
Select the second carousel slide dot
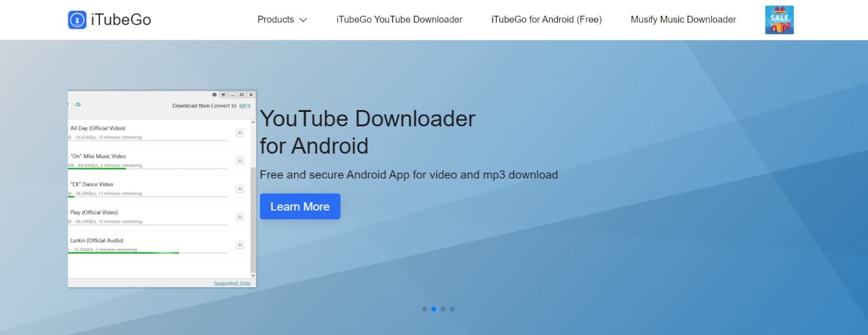point(434,309)
